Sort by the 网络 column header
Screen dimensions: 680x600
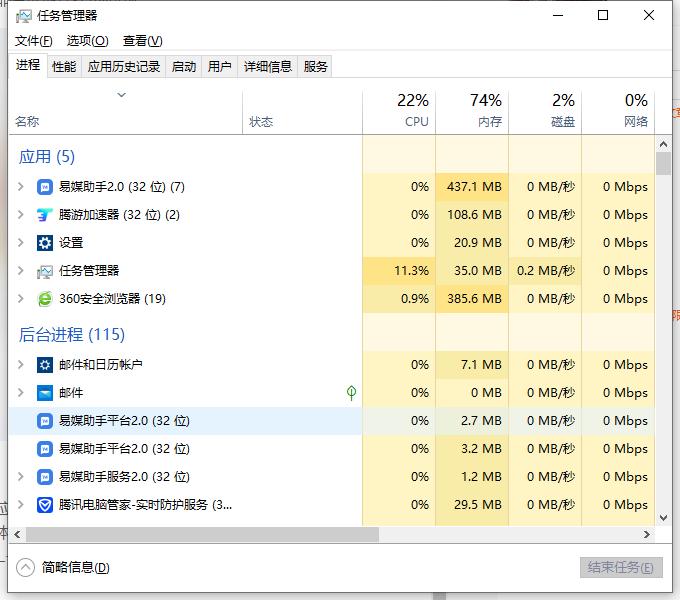pyautogui.click(x=618, y=111)
